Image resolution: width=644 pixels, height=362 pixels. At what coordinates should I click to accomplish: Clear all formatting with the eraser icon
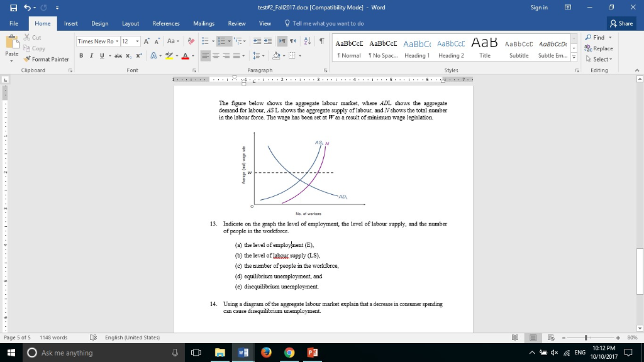pos(191,41)
